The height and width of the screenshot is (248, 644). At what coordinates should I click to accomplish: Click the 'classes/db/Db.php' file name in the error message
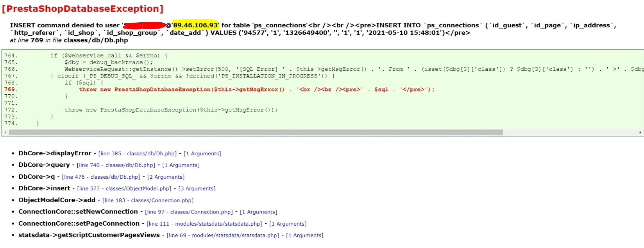point(96,40)
